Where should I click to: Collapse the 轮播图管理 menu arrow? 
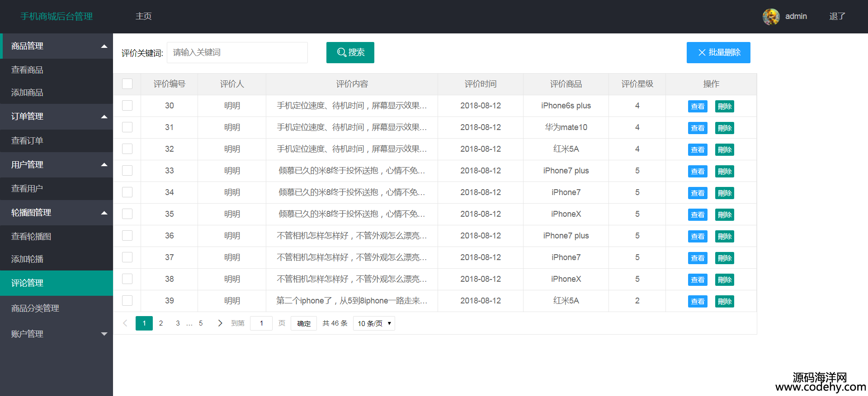click(x=104, y=213)
